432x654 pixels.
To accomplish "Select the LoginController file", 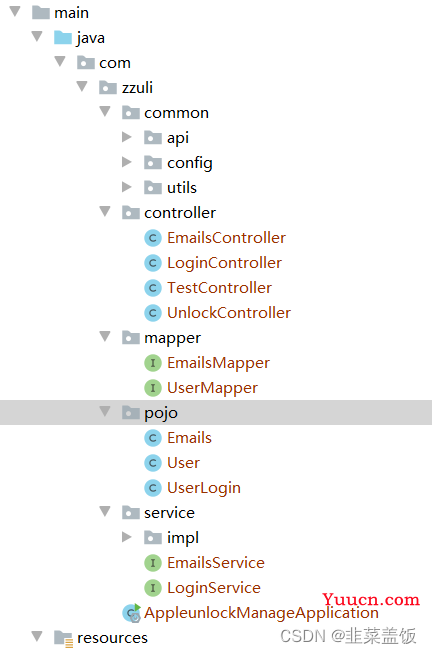I will pyautogui.click(x=224, y=263).
